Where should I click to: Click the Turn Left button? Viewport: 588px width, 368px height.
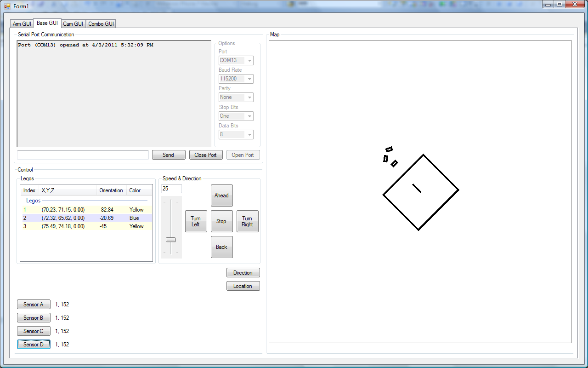coord(196,221)
